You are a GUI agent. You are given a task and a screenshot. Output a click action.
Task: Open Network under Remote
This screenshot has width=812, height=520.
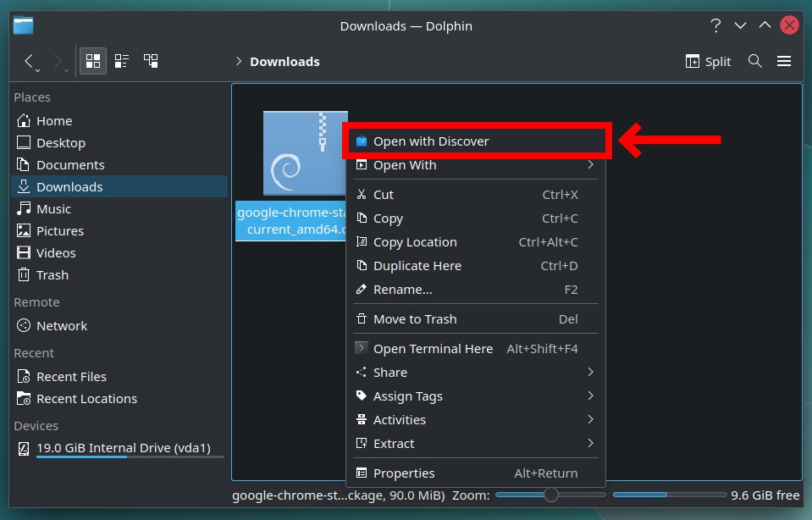[x=119, y=326]
